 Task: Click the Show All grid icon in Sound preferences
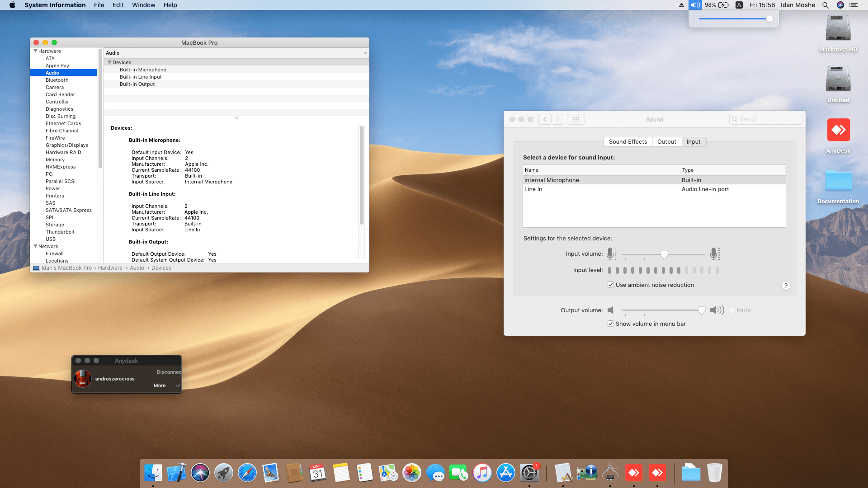point(576,119)
